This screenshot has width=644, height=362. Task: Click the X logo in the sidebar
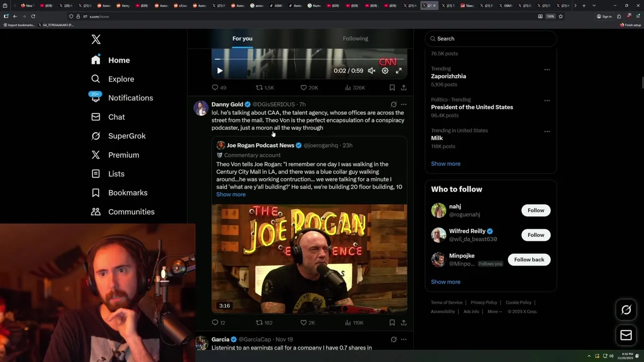(96, 39)
